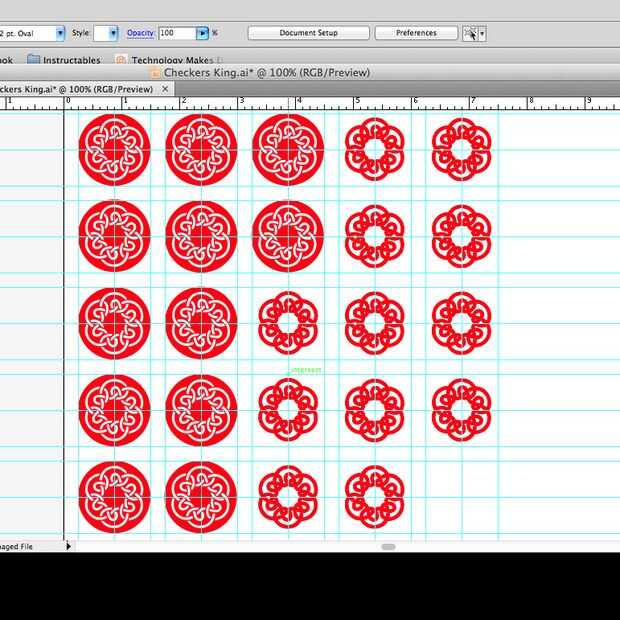This screenshot has height=620, width=620.
Task: Open the Style dropdown
Action: tap(113, 33)
